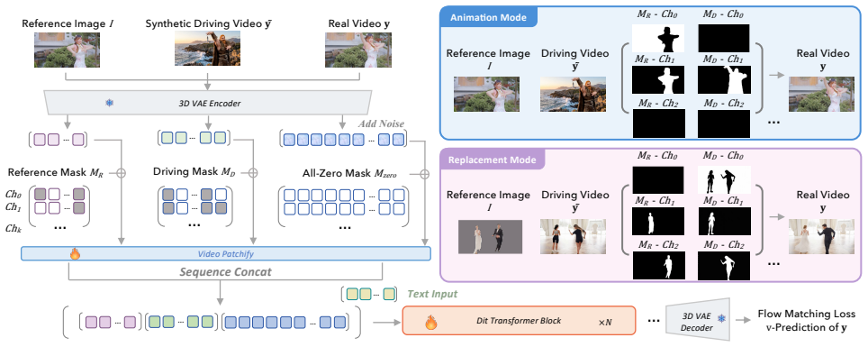The width and height of the screenshot is (868, 347).
Task: Click the blue noised token group below the encoder
Action: (x=344, y=139)
